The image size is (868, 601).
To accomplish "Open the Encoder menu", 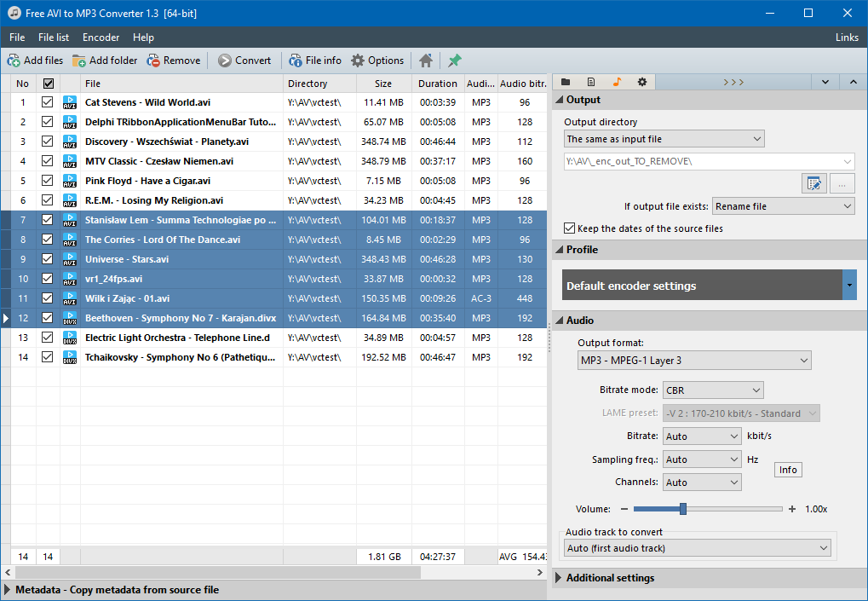I will (x=101, y=38).
